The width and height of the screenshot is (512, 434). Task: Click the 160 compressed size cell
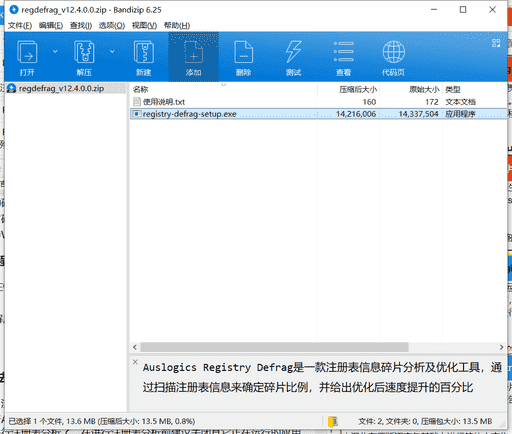[x=369, y=102]
